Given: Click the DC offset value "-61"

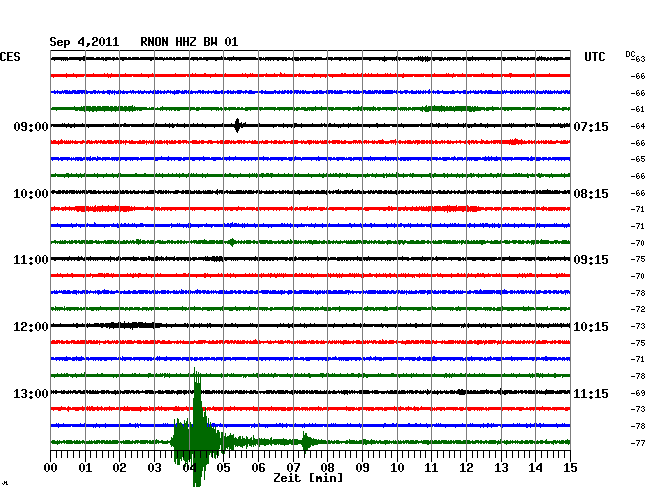Looking at the screenshot, I should (638, 109).
